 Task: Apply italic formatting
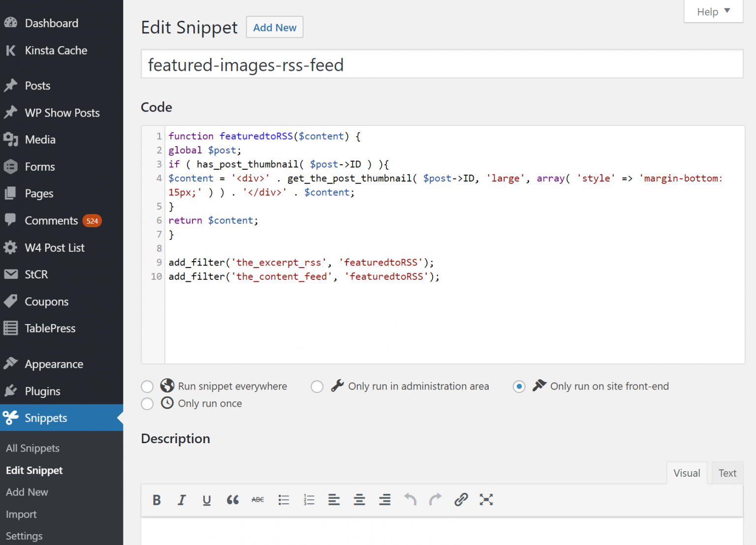(x=182, y=500)
